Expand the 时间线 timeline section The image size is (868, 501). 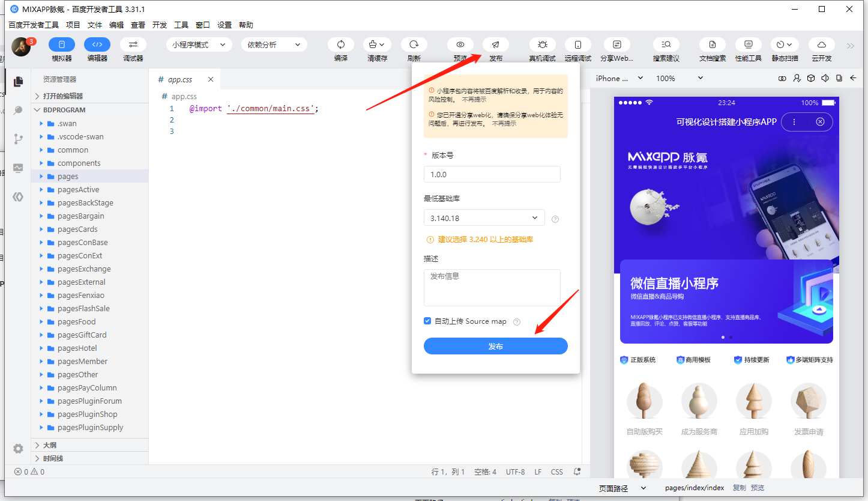tap(89, 458)
